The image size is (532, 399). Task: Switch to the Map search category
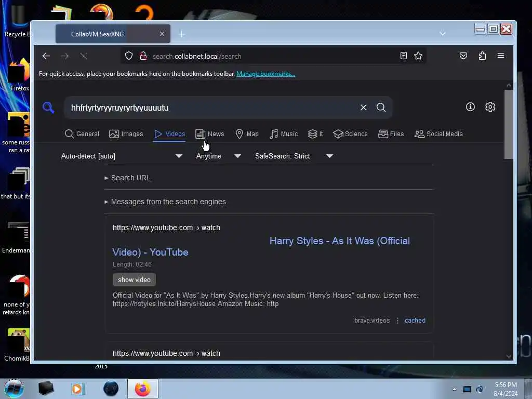247,134
